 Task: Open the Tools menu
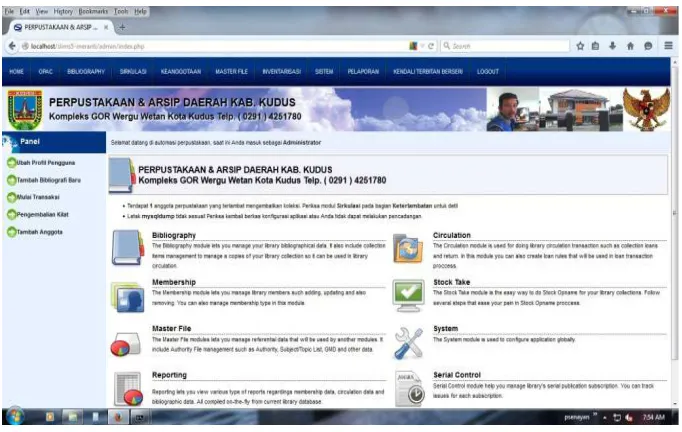(121, 11)
